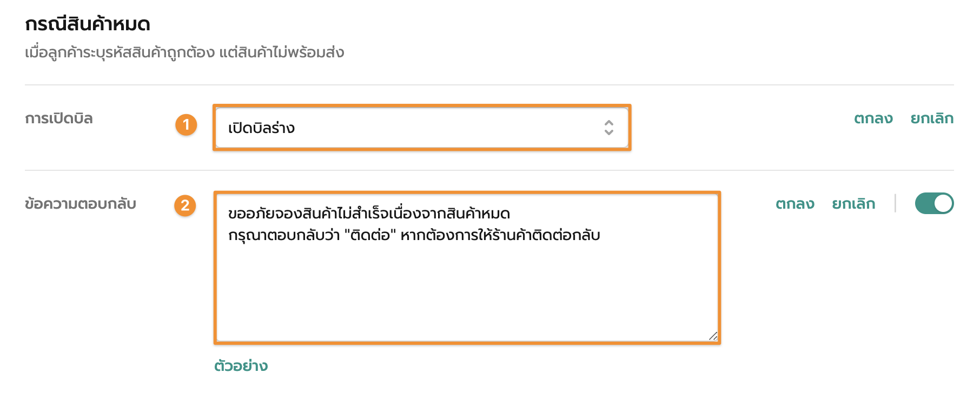This screenshot has height=399, width=980.
Task: Click the vertical divider beside the toggle
Action: pos(895,203)
